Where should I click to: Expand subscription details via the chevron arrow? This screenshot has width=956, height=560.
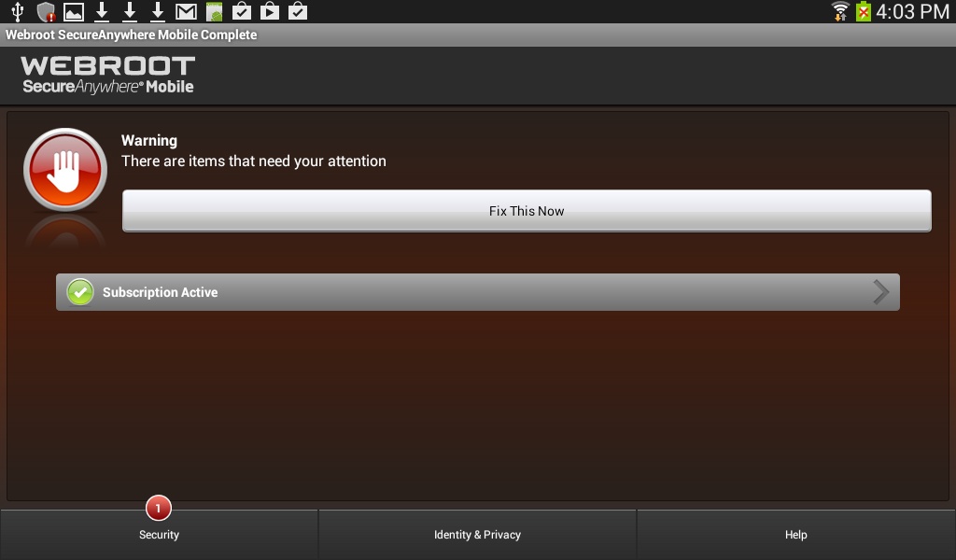click(x=880, y=292)
